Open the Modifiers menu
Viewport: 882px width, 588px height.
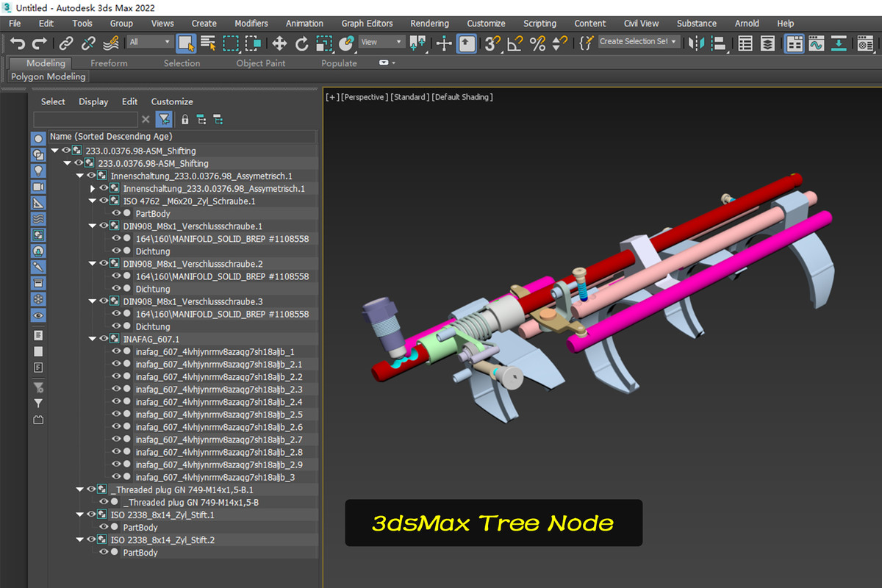[x=251, y=24]
